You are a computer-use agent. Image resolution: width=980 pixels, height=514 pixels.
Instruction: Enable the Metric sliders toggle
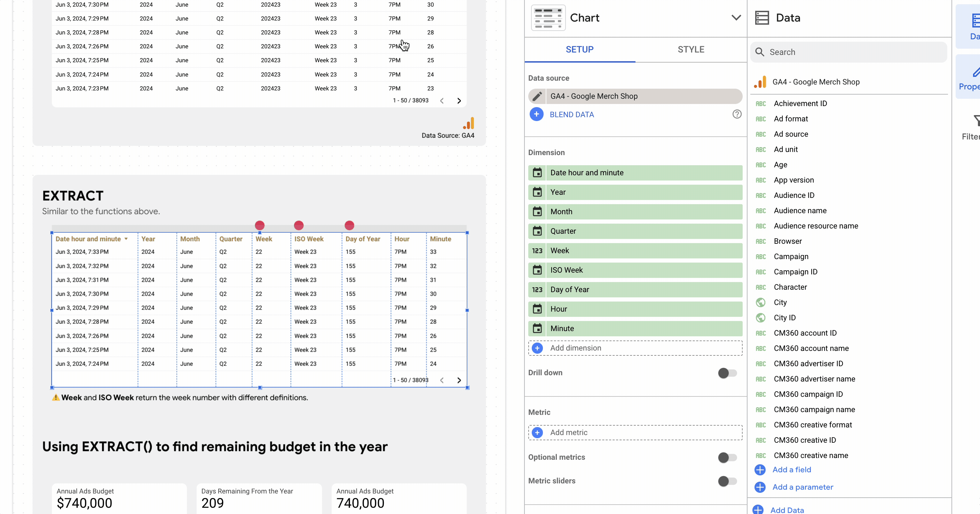(727, 481)
